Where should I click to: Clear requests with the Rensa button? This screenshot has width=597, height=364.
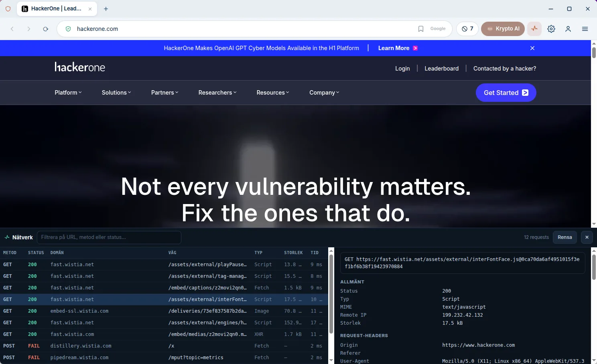point(565,237)
